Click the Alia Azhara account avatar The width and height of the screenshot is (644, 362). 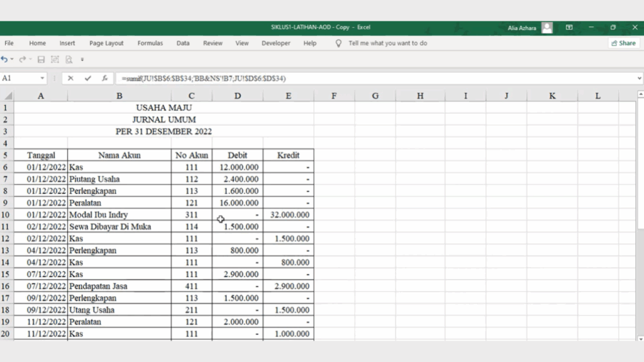[x=547, y=28]
